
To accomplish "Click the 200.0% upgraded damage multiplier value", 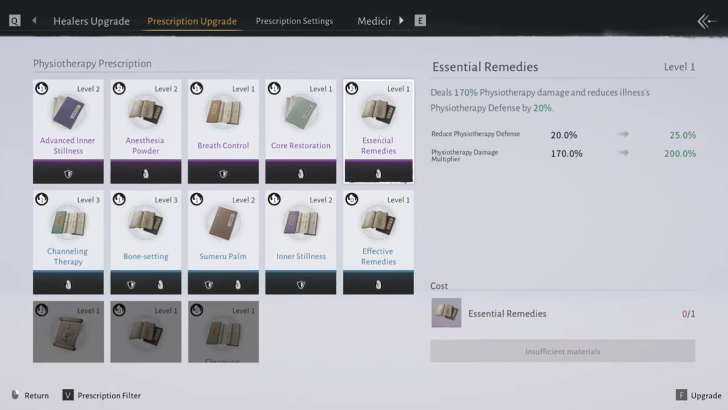I will click(x=680, y=154).
